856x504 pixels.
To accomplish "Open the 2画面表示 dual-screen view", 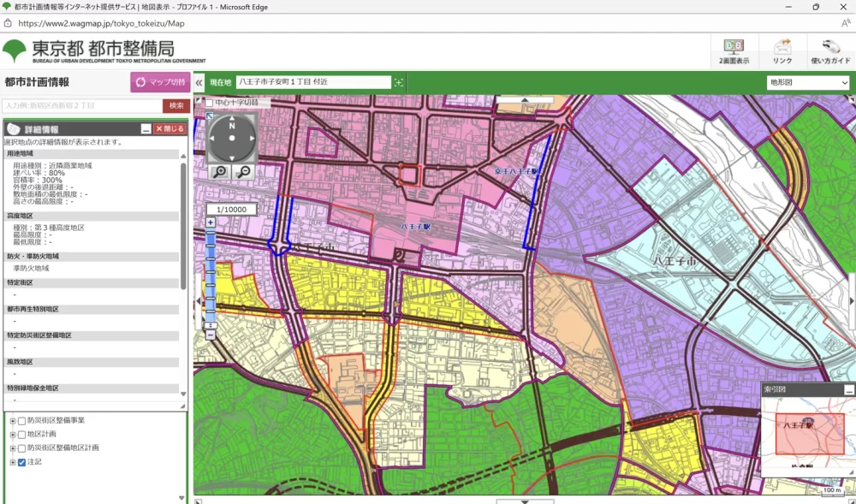I will pyautogui.click(x=734, y=51).
